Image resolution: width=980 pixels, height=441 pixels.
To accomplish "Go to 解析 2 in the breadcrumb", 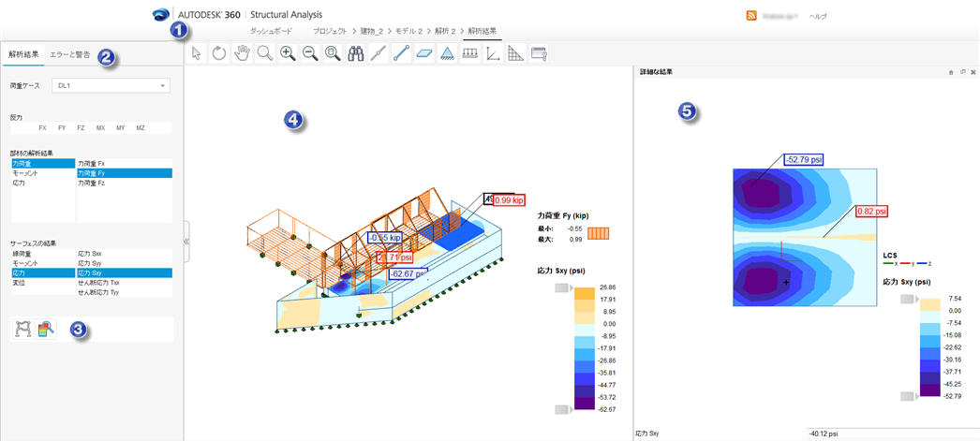I will click(445, 31).
